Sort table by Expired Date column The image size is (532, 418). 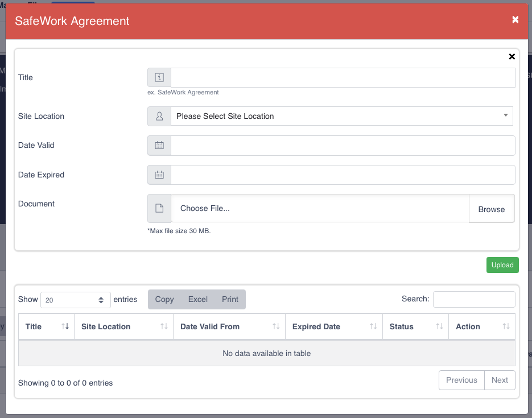click(334, 326)
